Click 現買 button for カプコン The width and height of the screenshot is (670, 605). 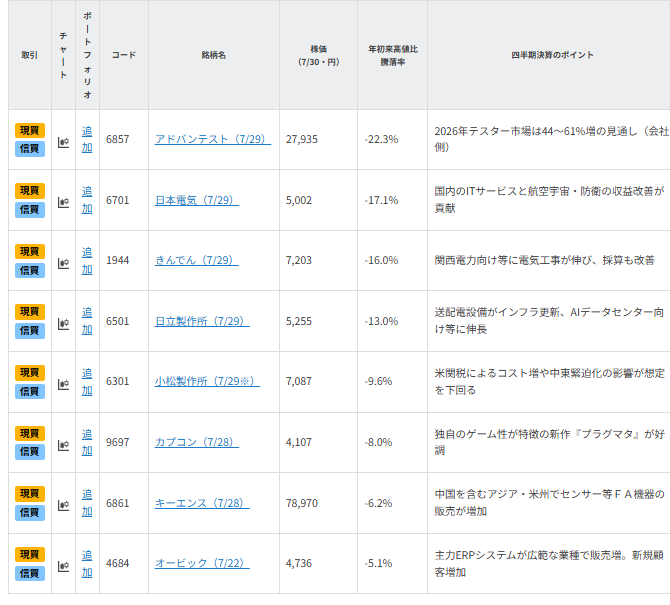pos(30,433)
